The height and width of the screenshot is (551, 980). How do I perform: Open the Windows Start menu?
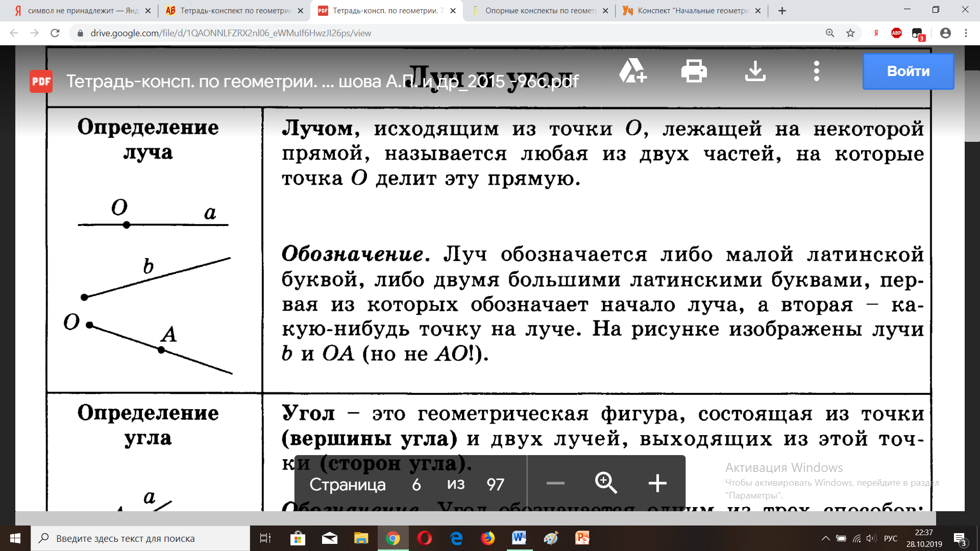[15, 538]
